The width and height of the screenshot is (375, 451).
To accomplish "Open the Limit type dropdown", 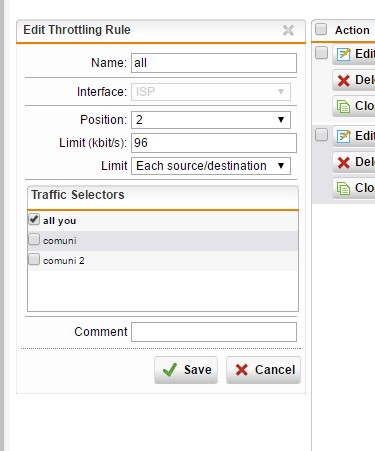I will tap(211, 166).
